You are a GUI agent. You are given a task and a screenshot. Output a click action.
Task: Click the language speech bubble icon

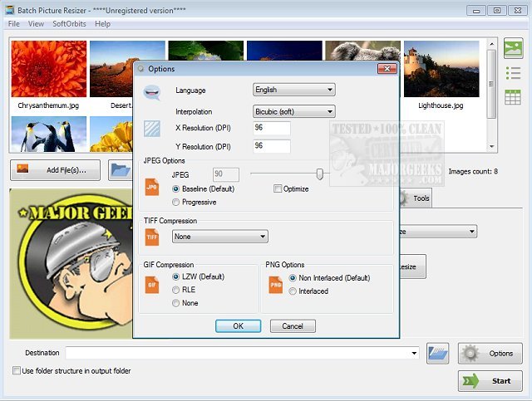(151, 92)
